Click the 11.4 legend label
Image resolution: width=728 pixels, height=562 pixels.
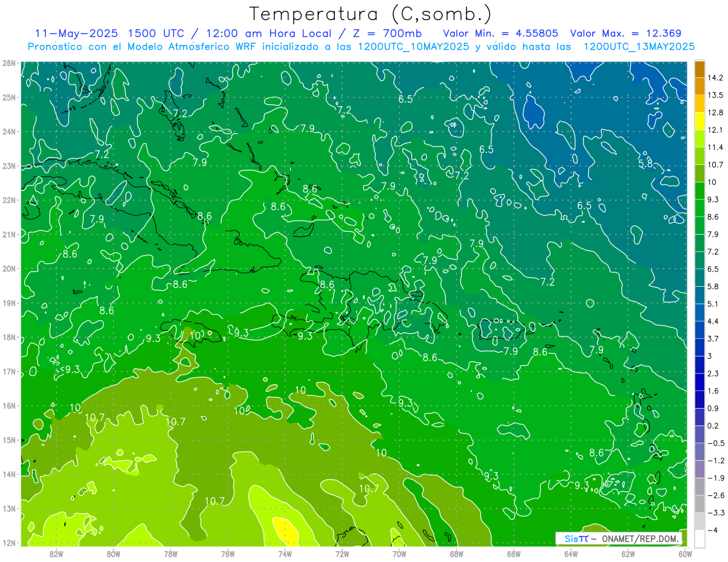click(715, 147)
